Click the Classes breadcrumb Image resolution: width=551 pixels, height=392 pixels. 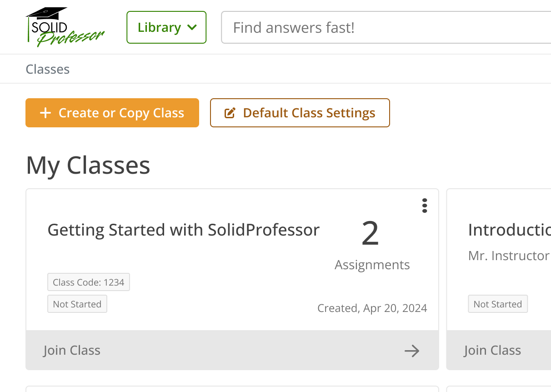pos(48,69)
